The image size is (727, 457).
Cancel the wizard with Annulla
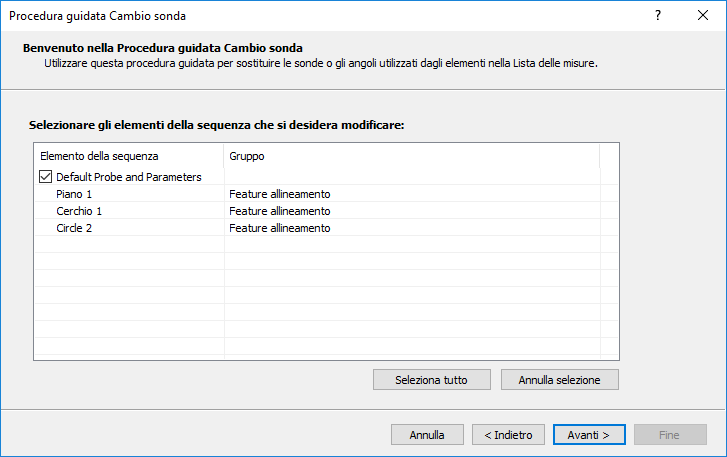click(x=427, y=435)
